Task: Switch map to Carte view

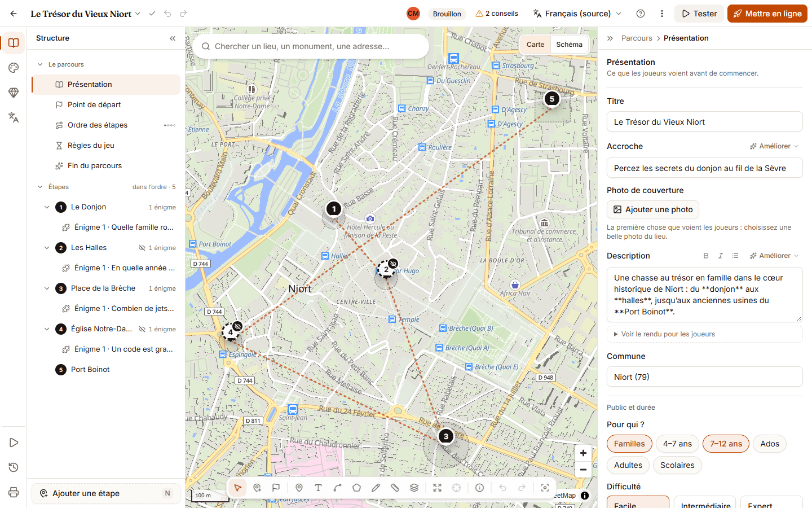Action: coord(536,45)
